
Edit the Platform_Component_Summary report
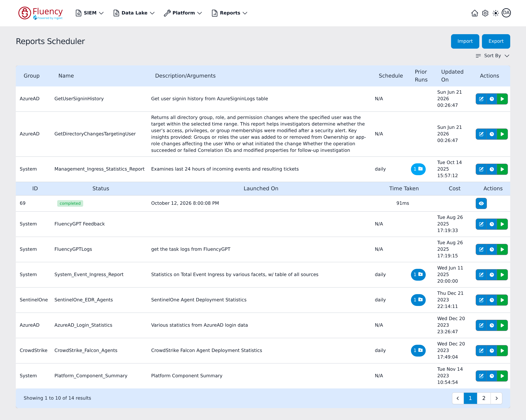(481, 376)
